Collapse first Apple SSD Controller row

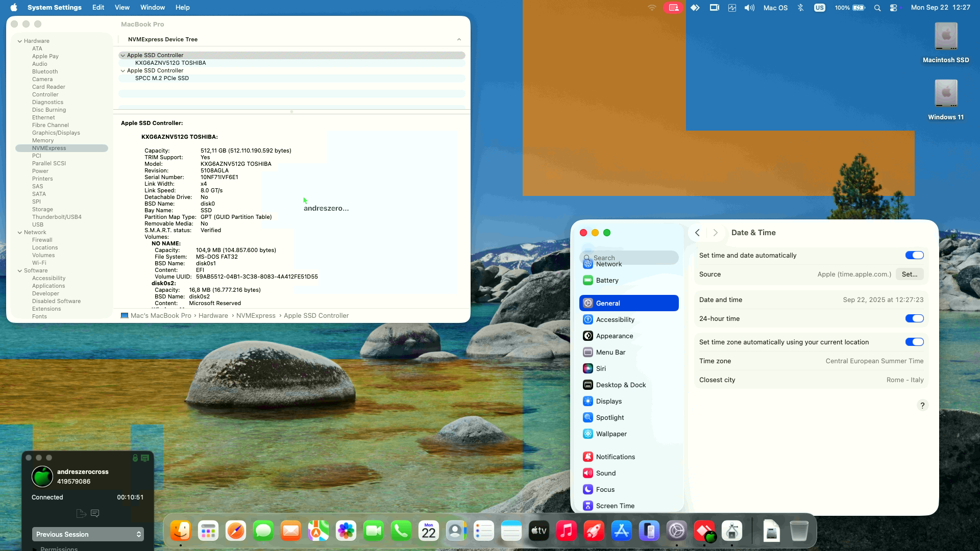click(x=122, y=55)
